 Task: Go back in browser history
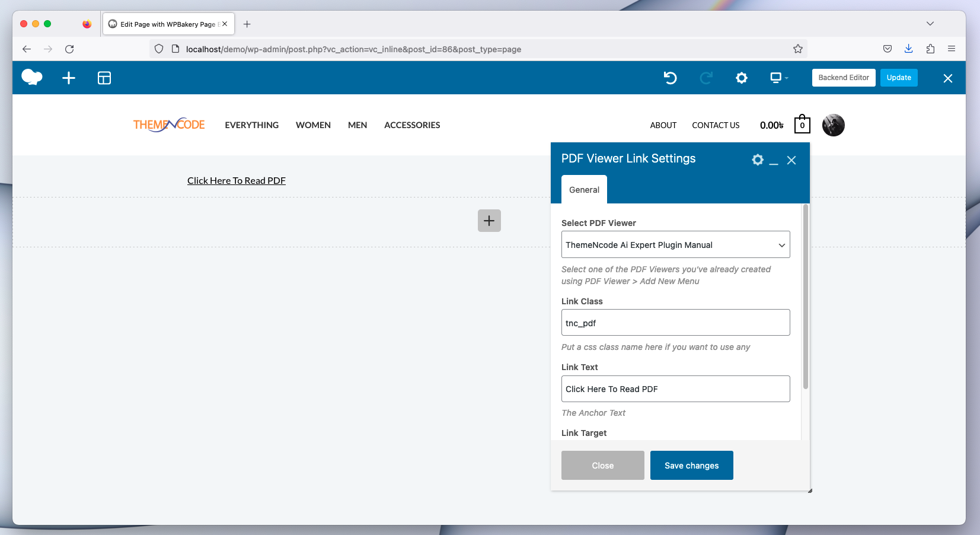pyautogui.click(x=27, y=49)
